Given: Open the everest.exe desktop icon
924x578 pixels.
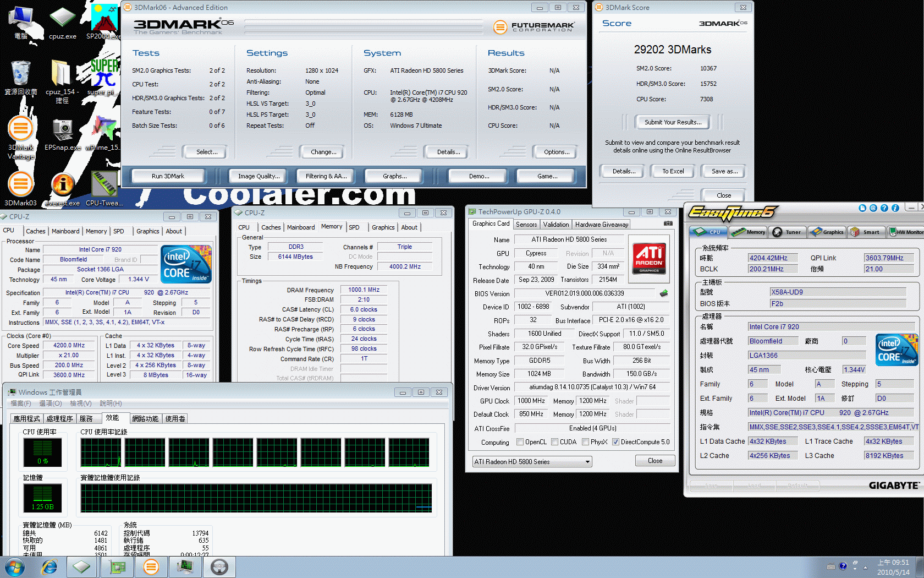Looking at the screenshot, I should 63,189.
